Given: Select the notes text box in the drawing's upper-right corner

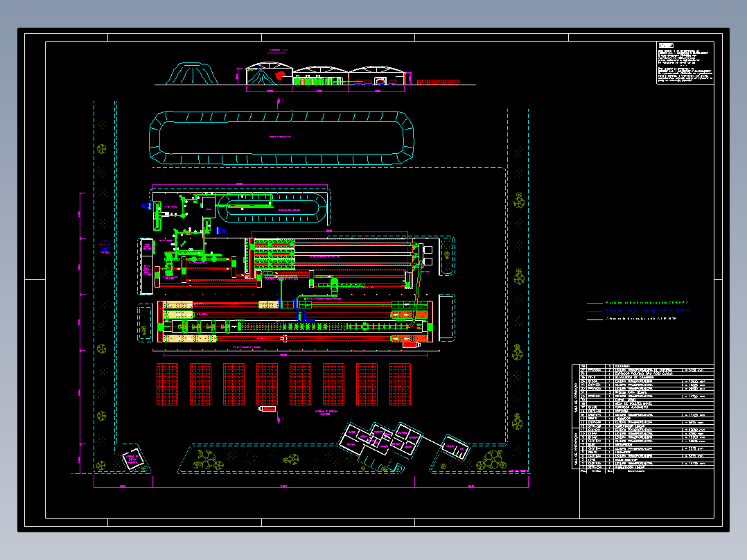Looking at the screenshot, I should click(x=685, y=63).
